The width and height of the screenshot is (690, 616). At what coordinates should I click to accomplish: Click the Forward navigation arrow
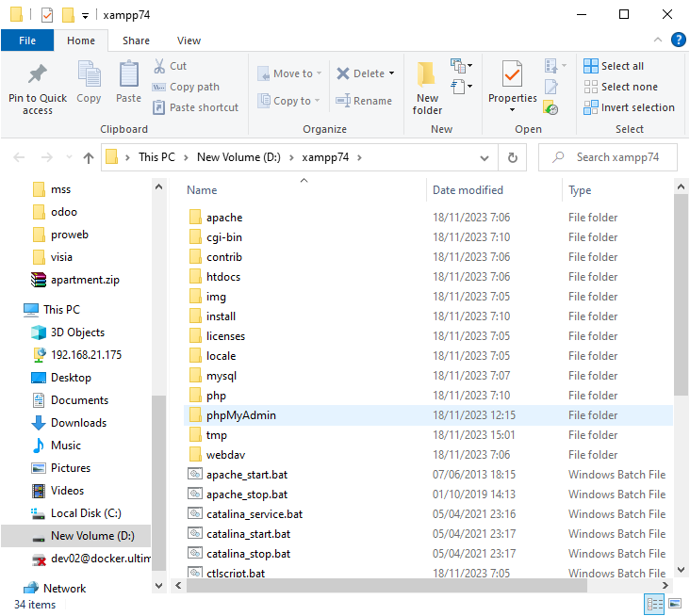[46, 157]
